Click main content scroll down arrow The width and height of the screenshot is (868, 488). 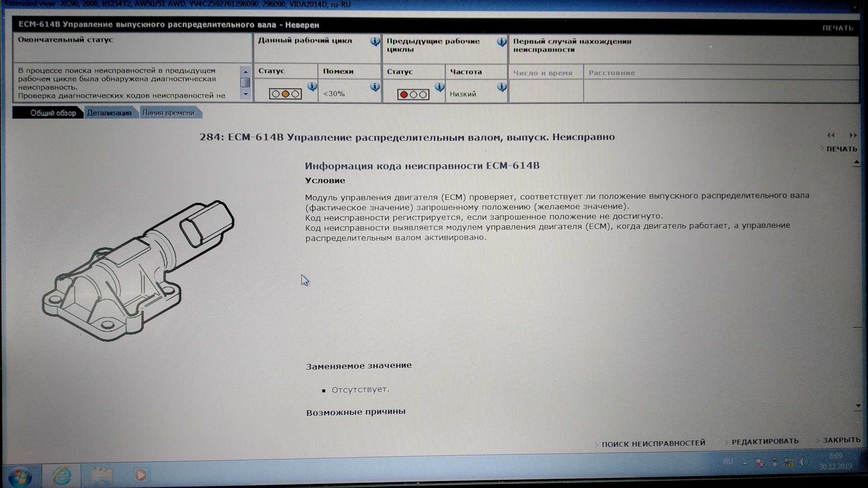click(x=858, y=406)
